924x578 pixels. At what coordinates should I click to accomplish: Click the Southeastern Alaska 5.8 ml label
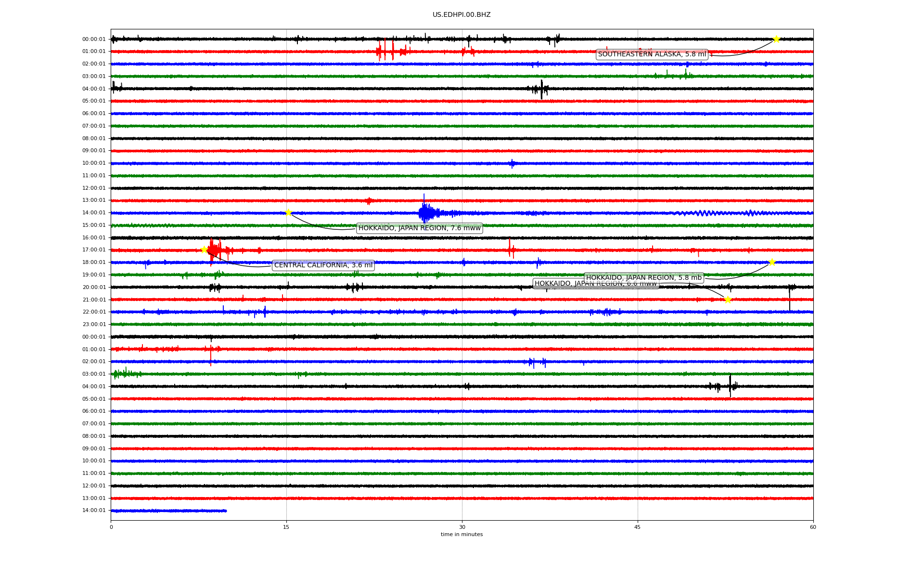click(652, 54)
